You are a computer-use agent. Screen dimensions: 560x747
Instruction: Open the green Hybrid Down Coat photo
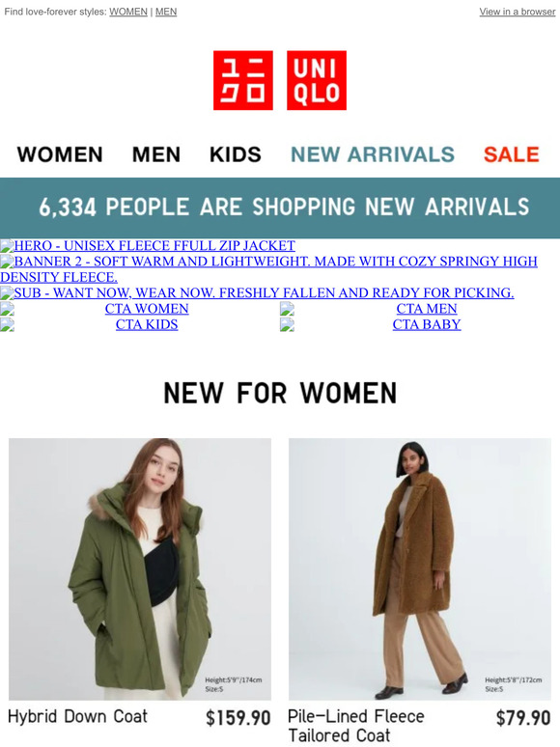(140, 568)
